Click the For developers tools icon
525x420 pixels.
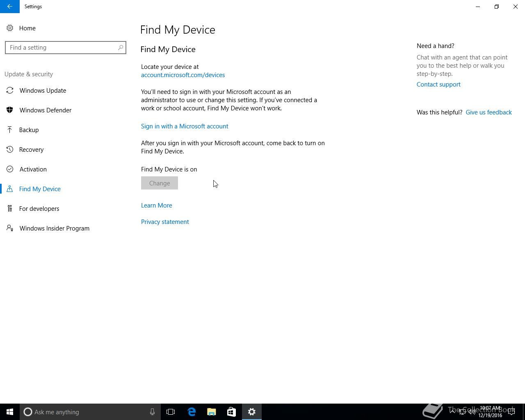tap(10, 208)
